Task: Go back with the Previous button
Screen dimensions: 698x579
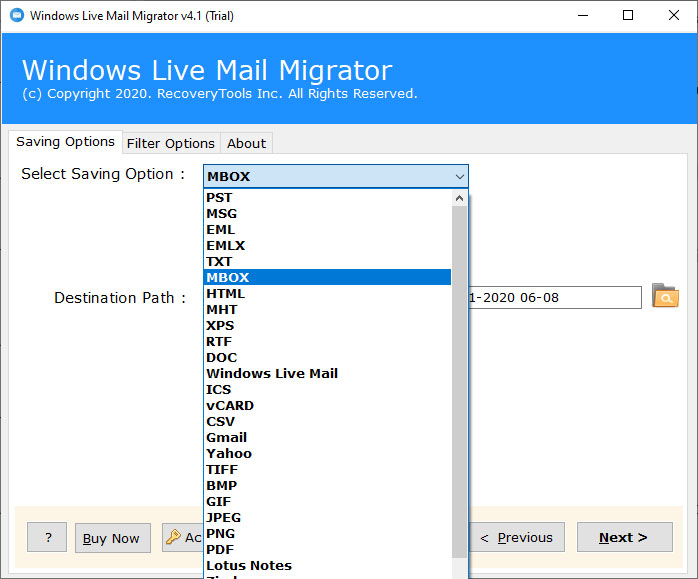Action: pos(517,537)
